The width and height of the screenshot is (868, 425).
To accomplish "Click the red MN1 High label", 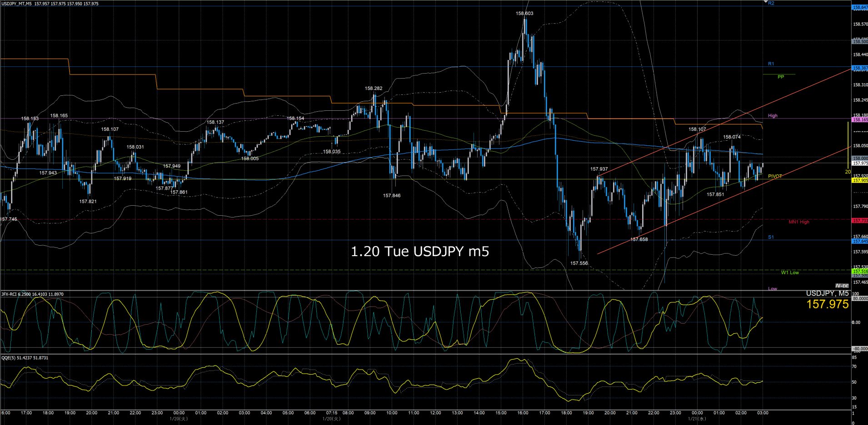I will pos(798,222).
